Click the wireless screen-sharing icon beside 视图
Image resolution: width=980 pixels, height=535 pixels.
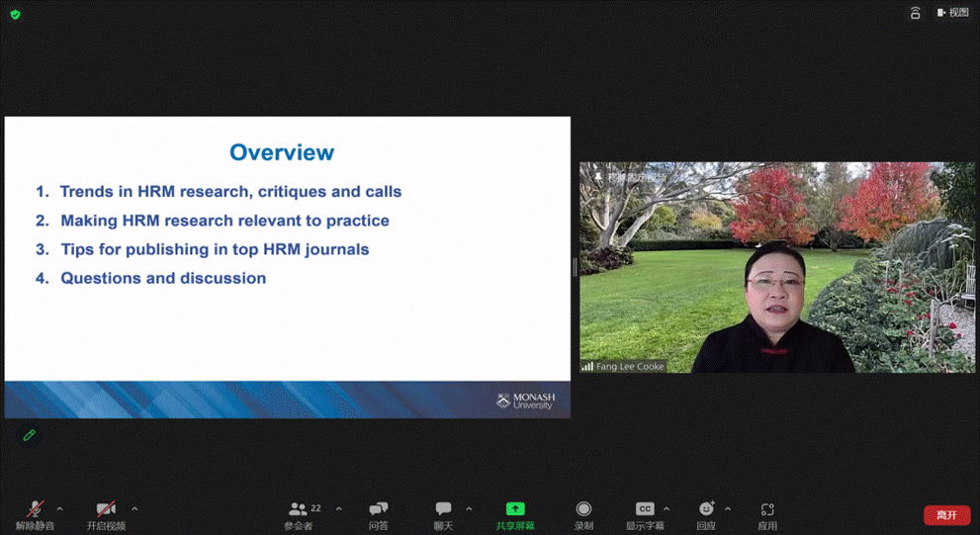[x=915, y=13]
